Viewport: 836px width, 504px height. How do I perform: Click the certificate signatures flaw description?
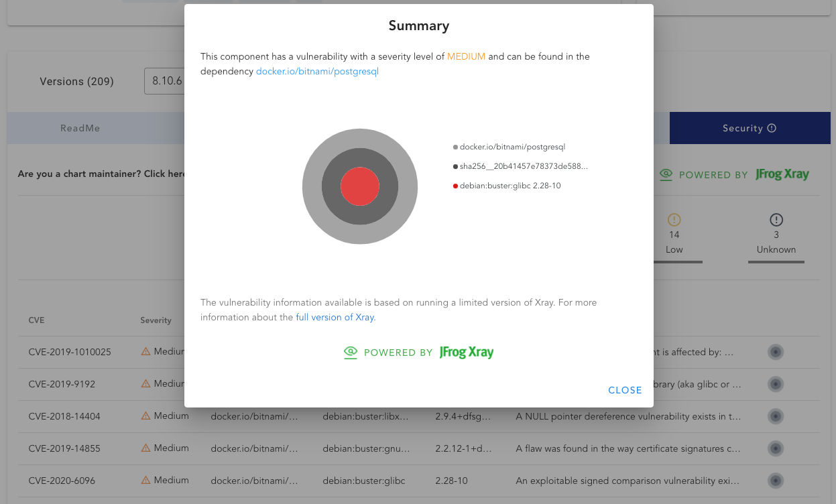pyautogui.click(x=628, y=448)
